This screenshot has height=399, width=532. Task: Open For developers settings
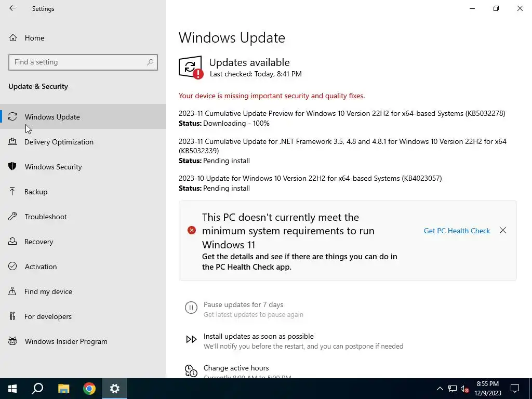[83, 316]
